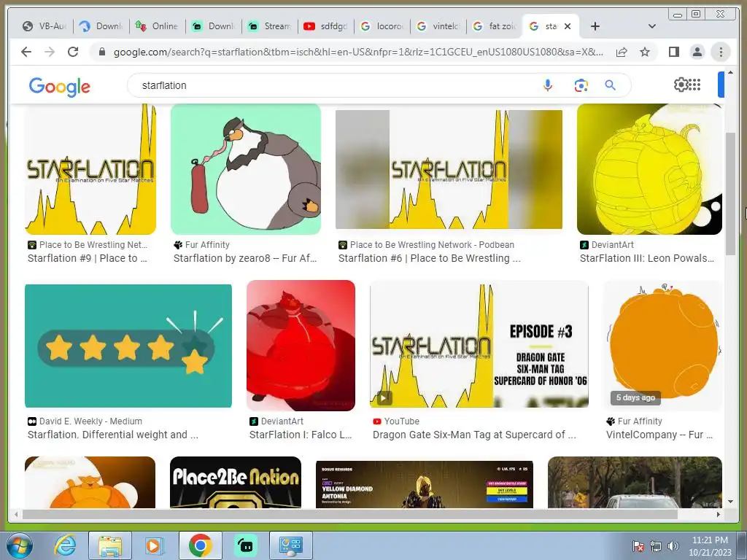Open Dragon Gate Six-Man Tag YouTube link
The image size is (747, 560).
tap(474, 435)
